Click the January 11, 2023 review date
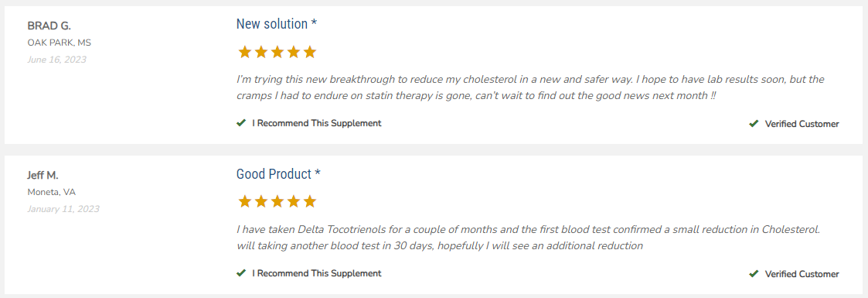The width and height of the screenshot is (868, 298). 63,209
